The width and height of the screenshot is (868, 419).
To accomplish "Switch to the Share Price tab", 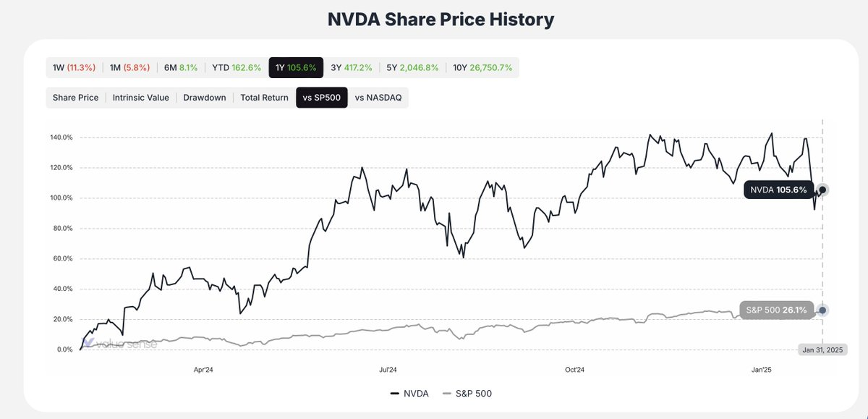I will (x=75, y=97).
